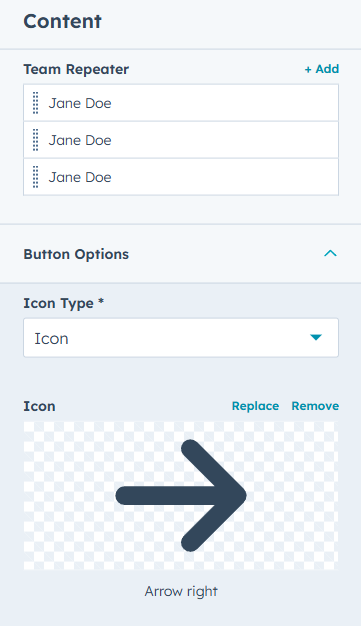Click the Team Repeater label
Image resolution: width=361 pixels, height=626 pixels.
coord(76,69)
